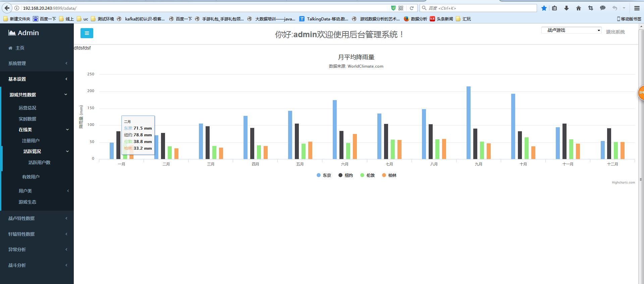Screen dimensions: 644x284
Task: Click the green security shield icon
Action: (x=393, y=8)
